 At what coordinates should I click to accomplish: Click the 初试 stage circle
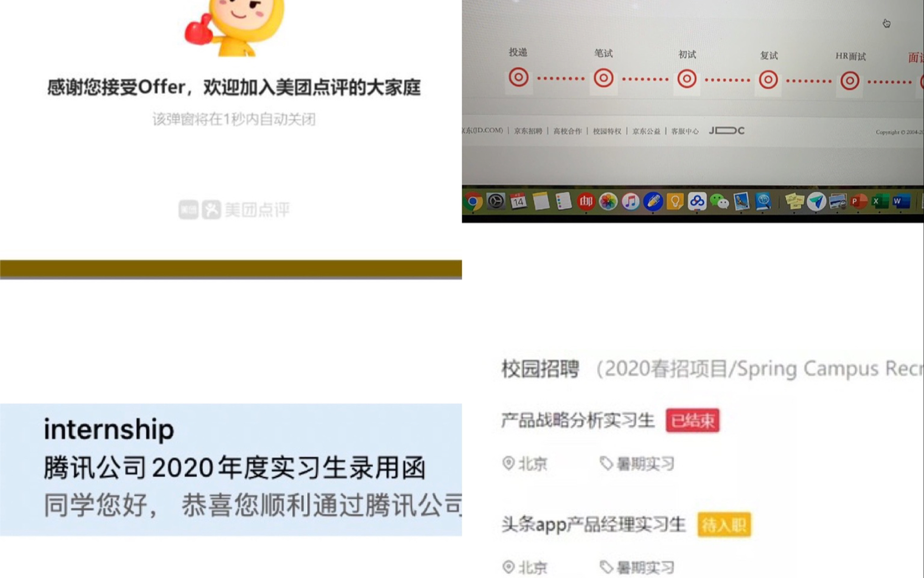(686, 79)
